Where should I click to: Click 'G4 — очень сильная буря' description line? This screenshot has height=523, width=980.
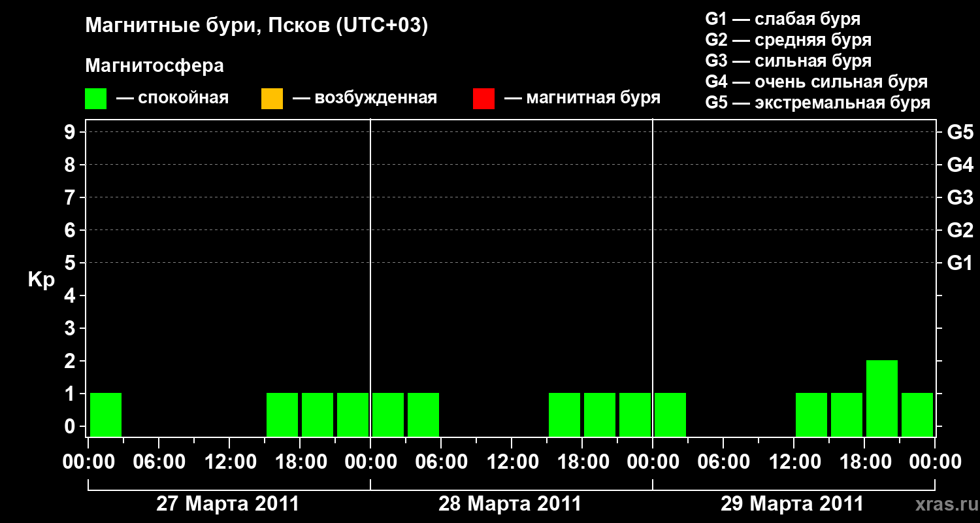tap(817, 82)
